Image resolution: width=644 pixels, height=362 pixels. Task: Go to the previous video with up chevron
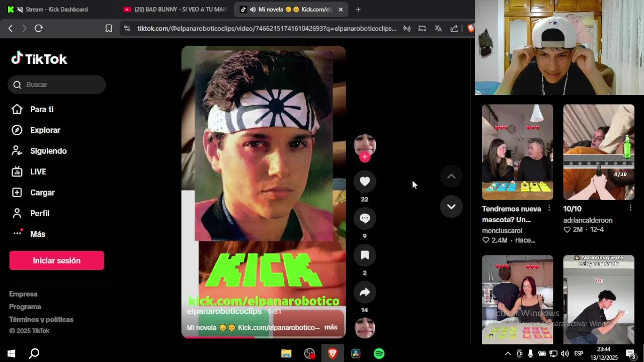(451, 176)
